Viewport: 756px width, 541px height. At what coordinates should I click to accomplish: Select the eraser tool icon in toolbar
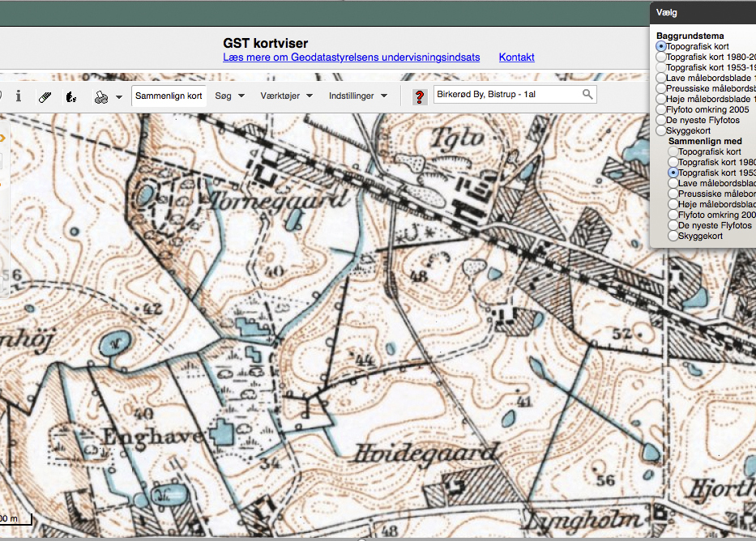pos(45,96)
